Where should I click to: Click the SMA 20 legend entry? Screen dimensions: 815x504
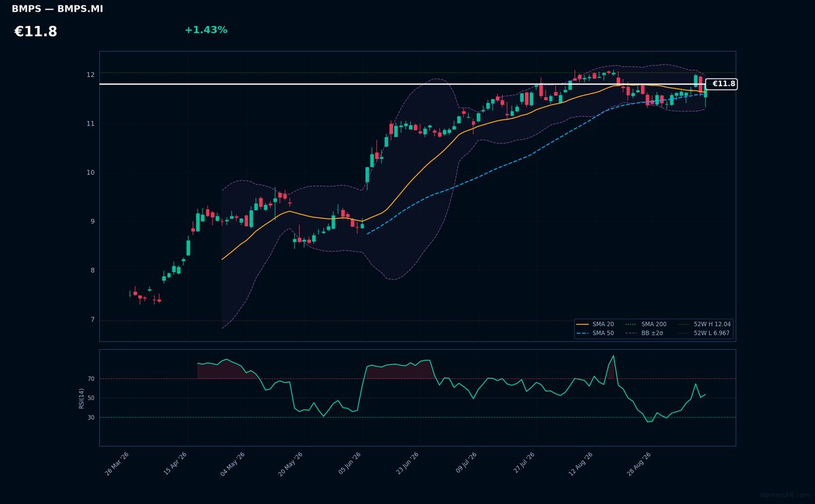click(595, 325)
